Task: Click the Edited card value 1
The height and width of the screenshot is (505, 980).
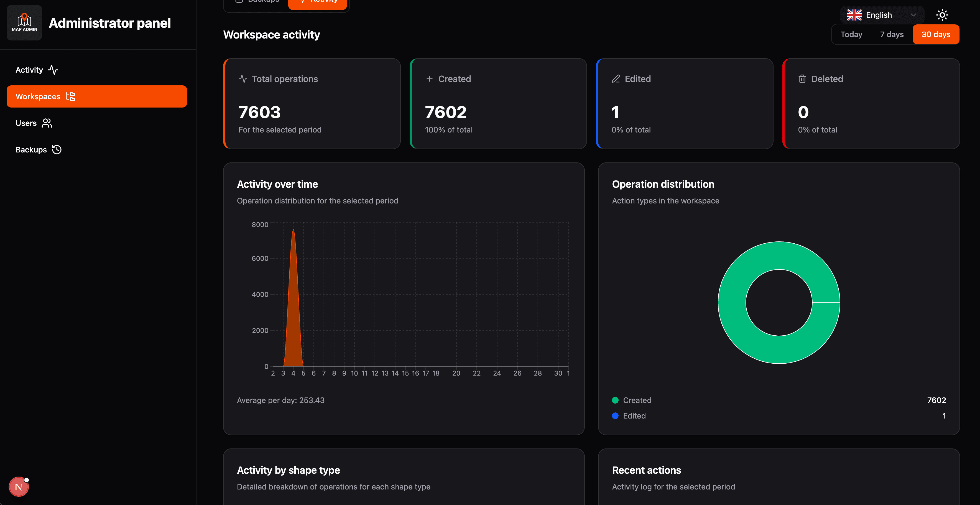Action: tap(615, 112)
